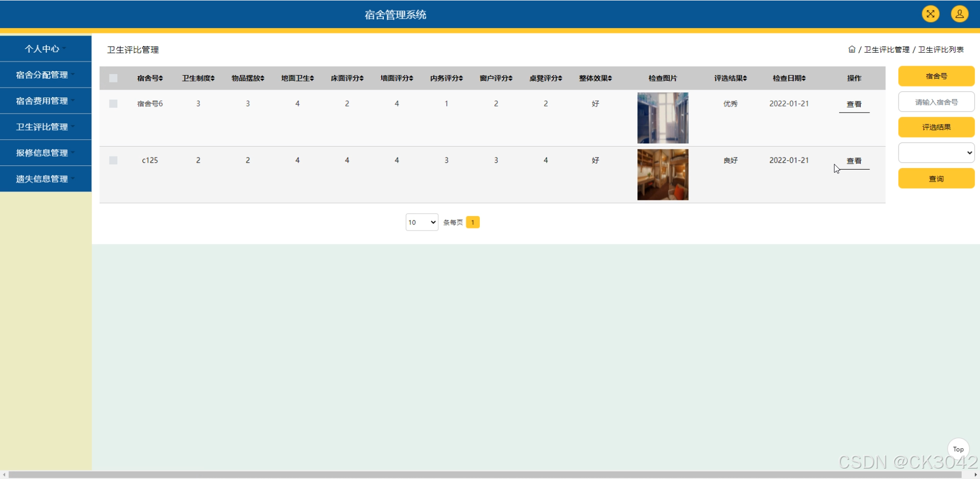Click the 优秀 result cell

731,104
